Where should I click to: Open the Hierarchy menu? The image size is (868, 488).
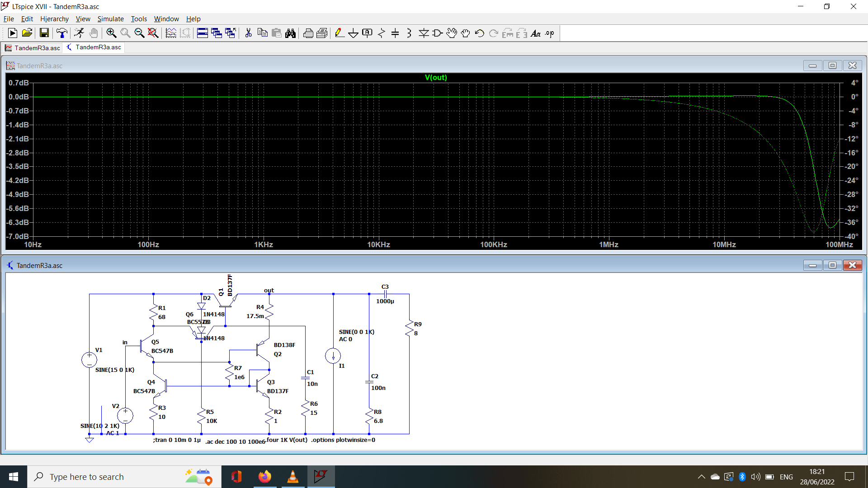pos(54,19)
